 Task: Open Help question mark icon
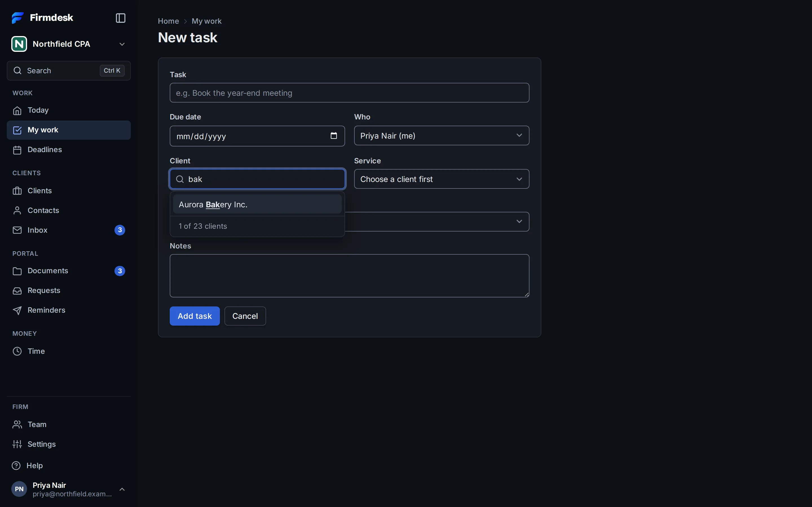click(x=16, y=465)
